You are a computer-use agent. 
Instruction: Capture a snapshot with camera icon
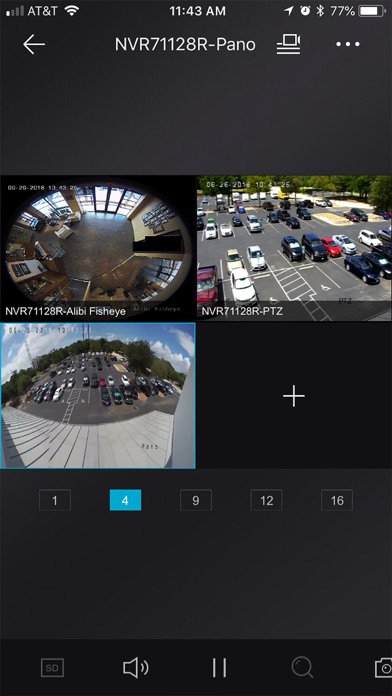pyautogui.click(x=384, y=668)
